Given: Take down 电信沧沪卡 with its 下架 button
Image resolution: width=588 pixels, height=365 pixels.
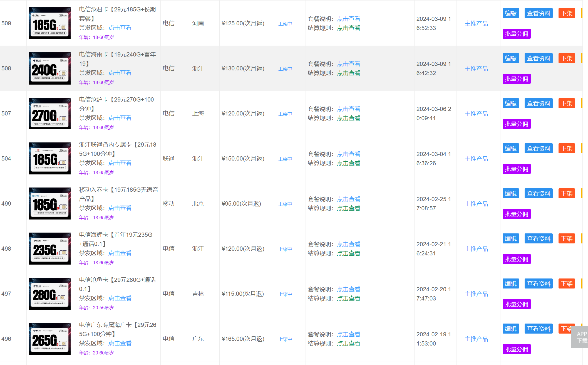Looking at the screenshot, I should (567, 103).
